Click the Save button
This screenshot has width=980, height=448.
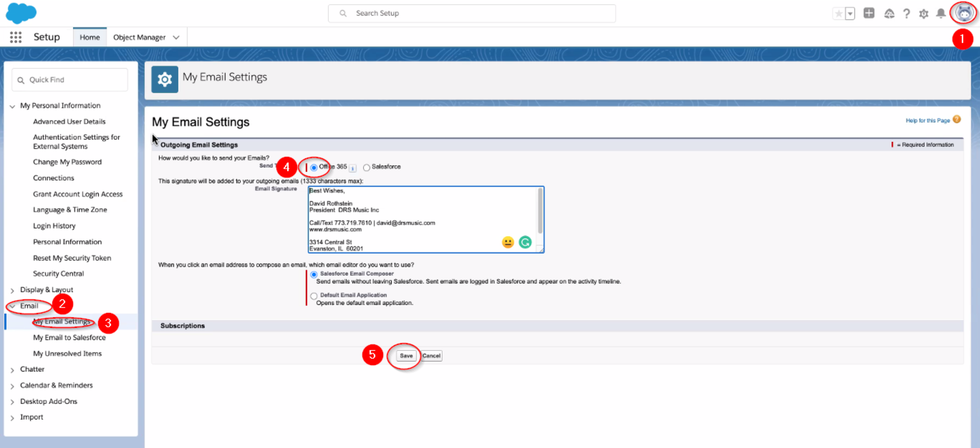pos(406,356)
